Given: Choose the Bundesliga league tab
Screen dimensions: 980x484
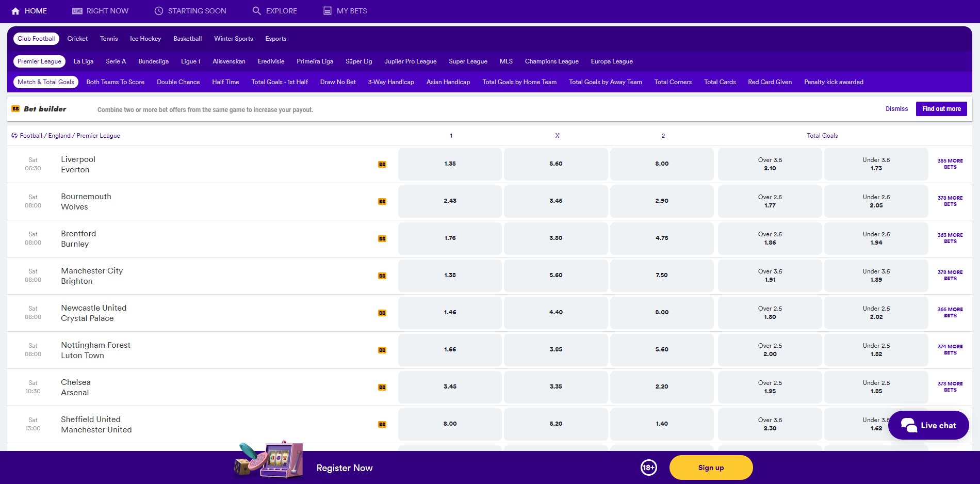Looking at the screenshot, I should click(x=153, y=61).
